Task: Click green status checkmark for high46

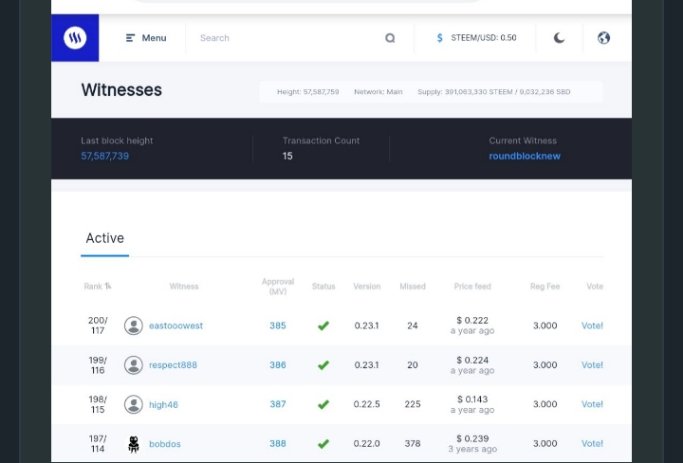Action: (x=323, y=404)
